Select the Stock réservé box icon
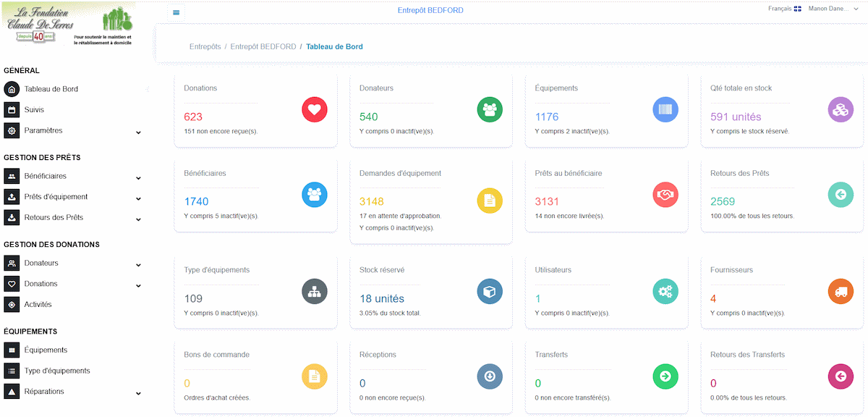The height and width of the screenshot is (417, 868). (x=490, y=291)
